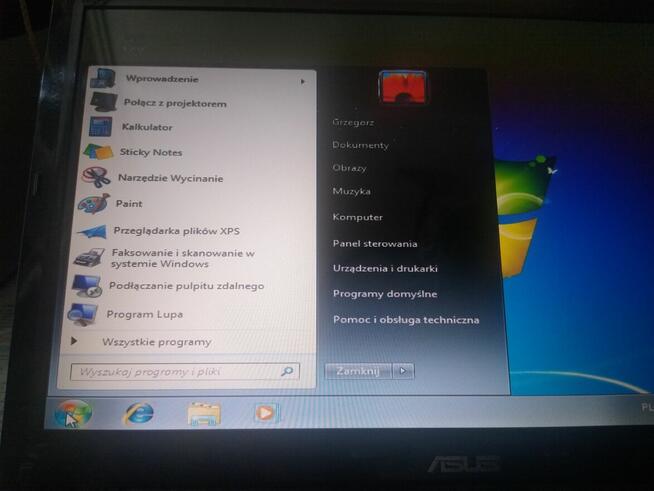Click remote desktop connection icon

click(87, 285)
